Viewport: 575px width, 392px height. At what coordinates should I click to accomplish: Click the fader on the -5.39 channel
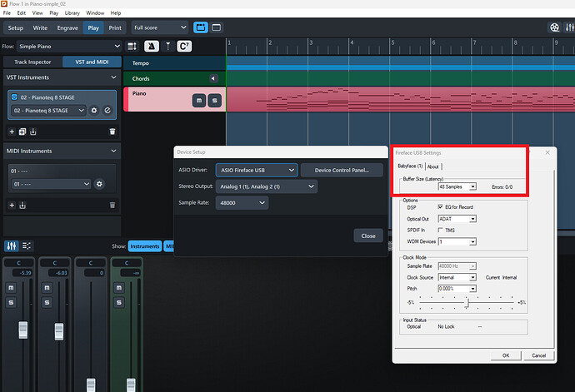[x=22, y=330]
